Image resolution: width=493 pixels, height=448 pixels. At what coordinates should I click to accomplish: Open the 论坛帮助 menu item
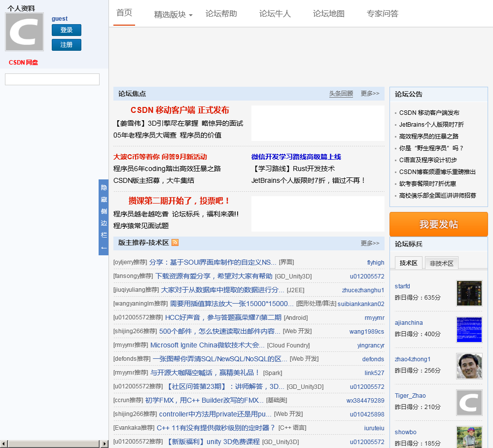221,13
